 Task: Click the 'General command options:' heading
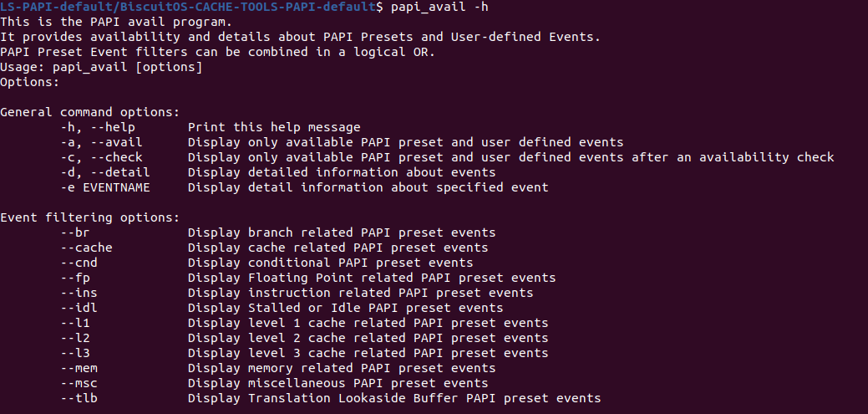(x=90, y=112)
